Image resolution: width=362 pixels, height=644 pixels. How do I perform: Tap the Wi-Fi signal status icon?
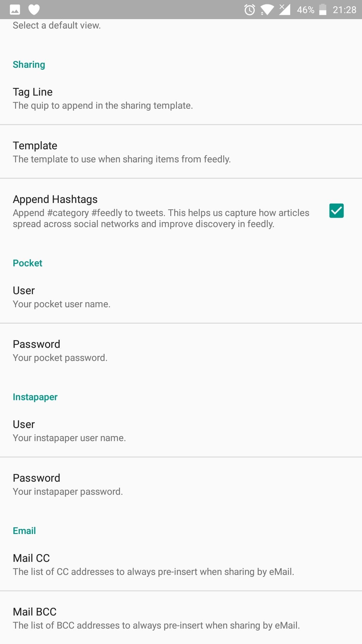pyautogui.click(x=267, y=10)
